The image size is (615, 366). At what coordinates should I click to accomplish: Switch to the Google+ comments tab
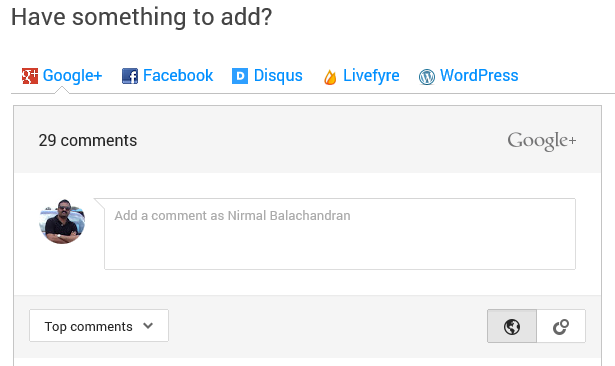click(x=62, y=76)
